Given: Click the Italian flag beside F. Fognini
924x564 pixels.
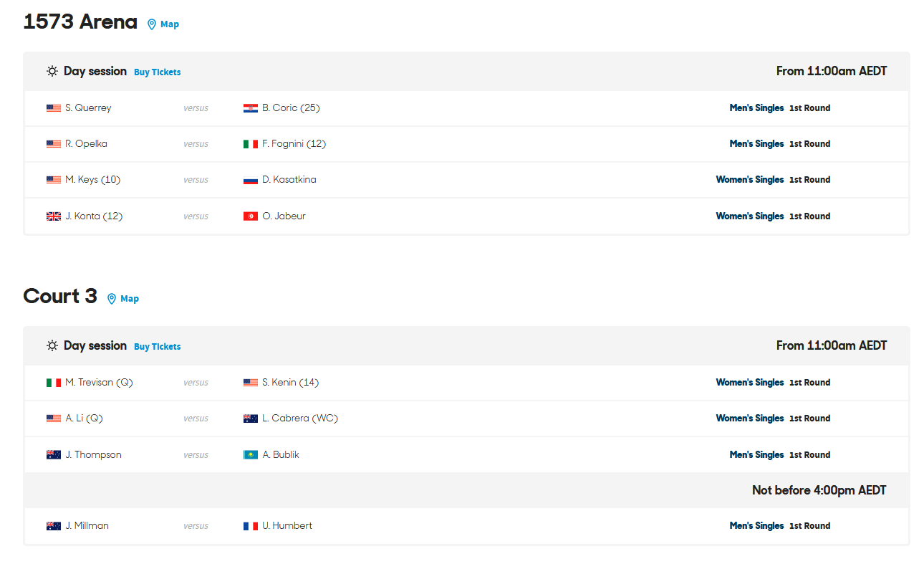Looking at the screenshot, I should [x=251, y=144].
